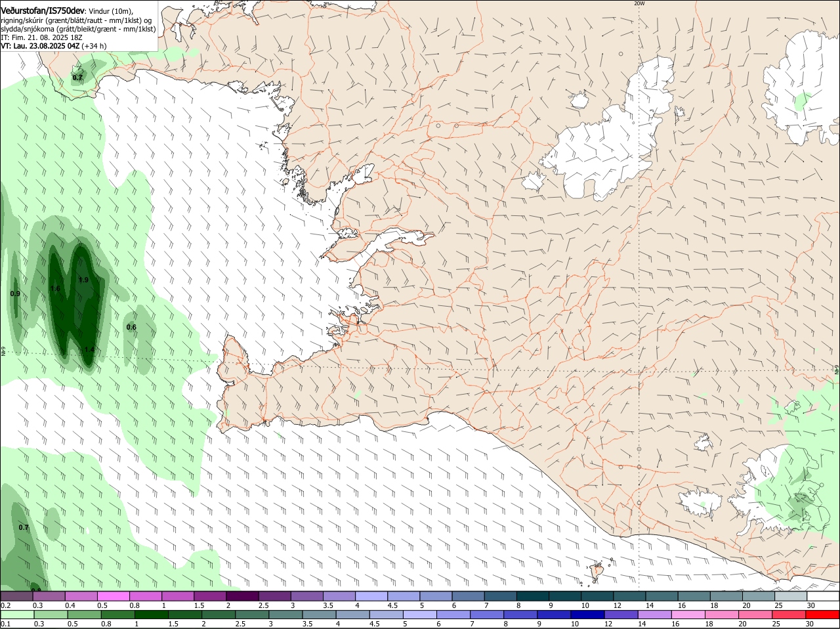Click the 0.2 label in the upper legend row
The height and width of the screenshot is (629, 840).
5,605
